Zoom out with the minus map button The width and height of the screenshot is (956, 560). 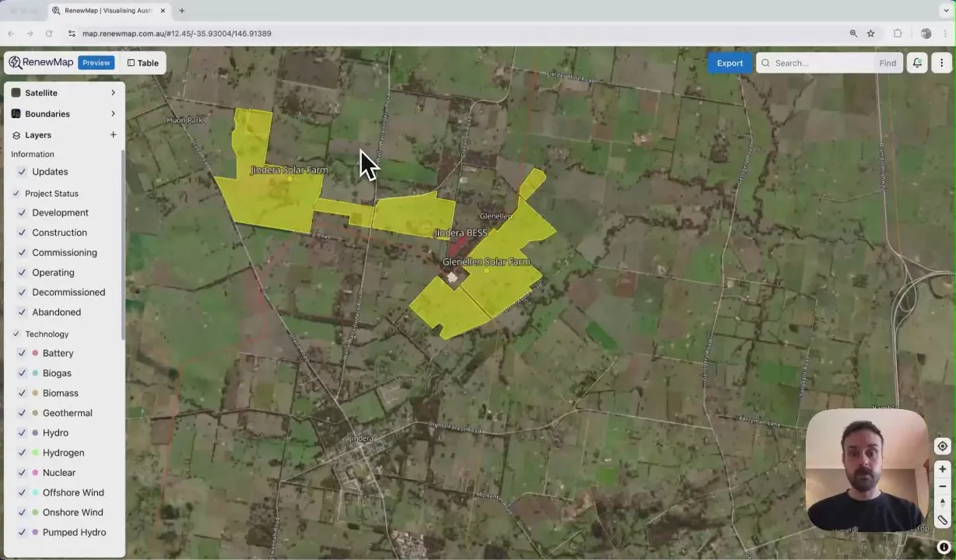coord(942,486)
